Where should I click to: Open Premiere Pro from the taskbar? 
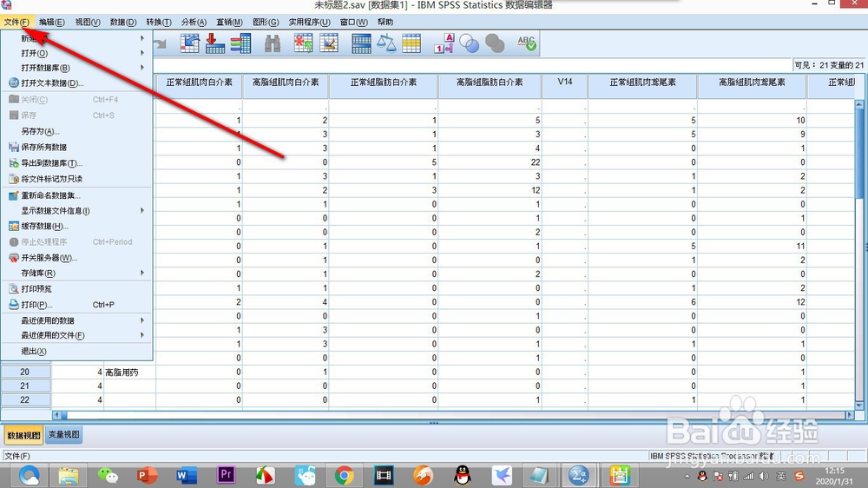tap(226, 475)
